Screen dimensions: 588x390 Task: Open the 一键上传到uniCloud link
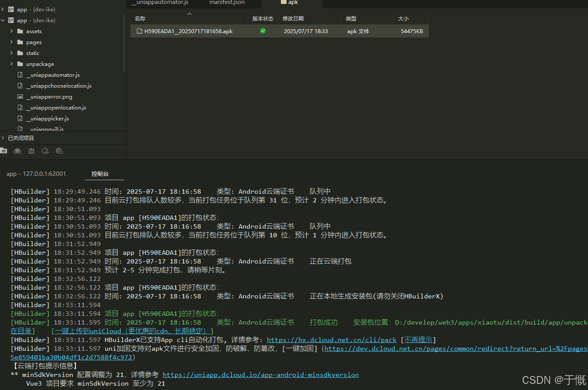[132, 331]
